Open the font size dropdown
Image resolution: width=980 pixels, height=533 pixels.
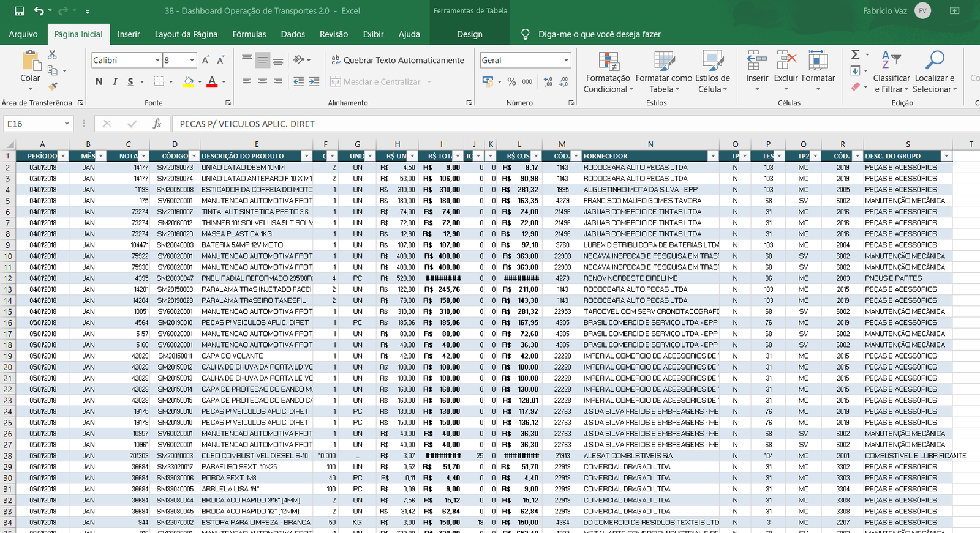(192, 60)
